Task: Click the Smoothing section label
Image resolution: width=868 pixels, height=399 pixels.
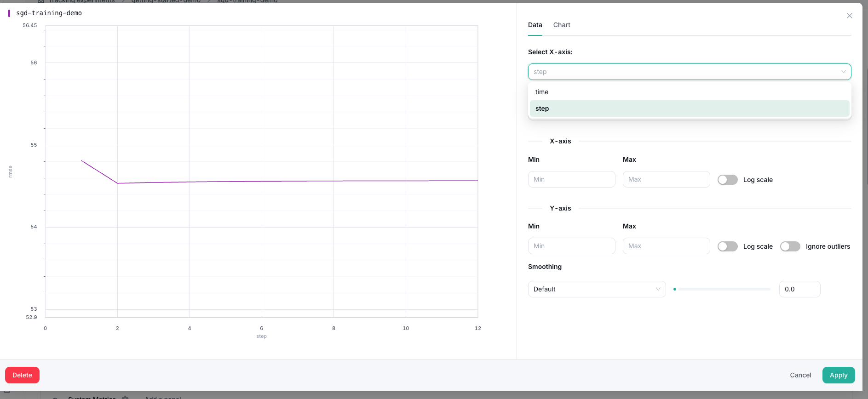Action: 545,267
